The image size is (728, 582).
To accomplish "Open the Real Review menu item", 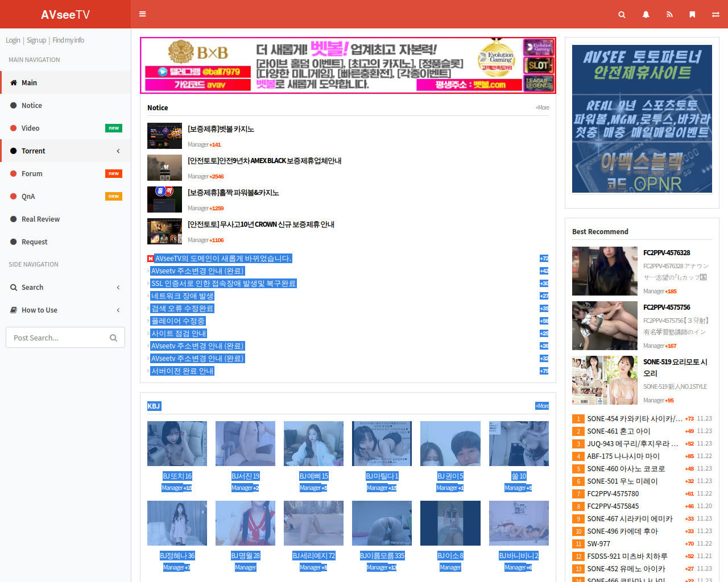I will [x=65, y=219].
